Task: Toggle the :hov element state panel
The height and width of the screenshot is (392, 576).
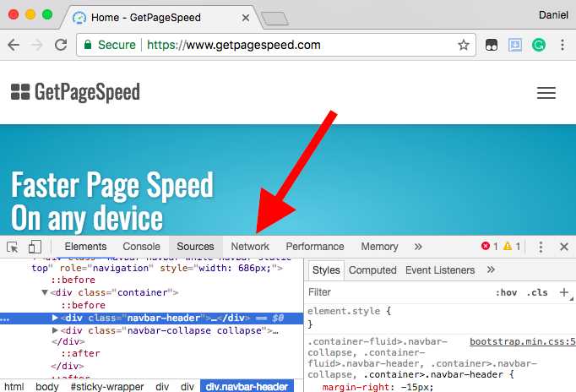Action: coord(506,292)
